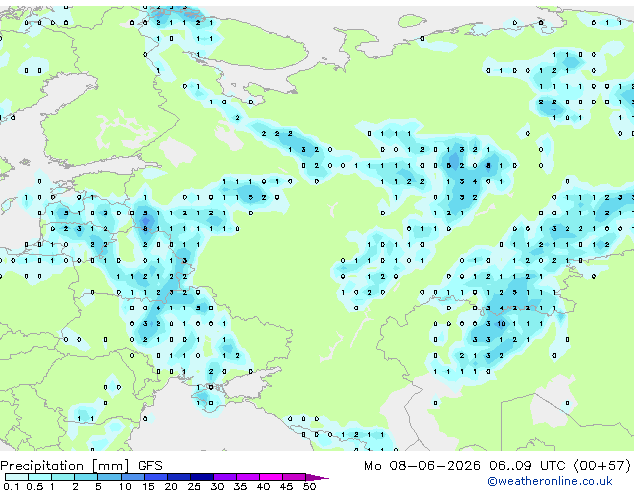Select the dark blue swatch between 20 and 25

pos(179,477)
